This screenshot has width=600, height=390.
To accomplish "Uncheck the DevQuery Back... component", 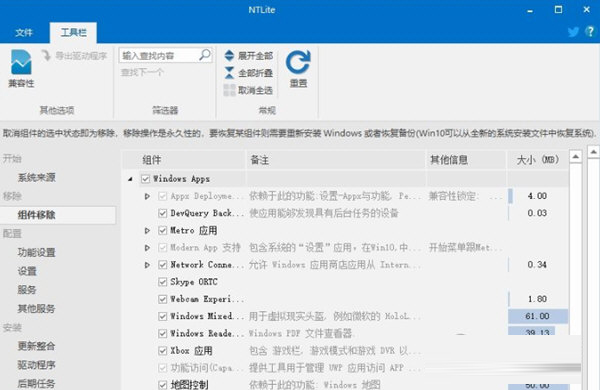I will pyautogui.click(x=163, y=213).
